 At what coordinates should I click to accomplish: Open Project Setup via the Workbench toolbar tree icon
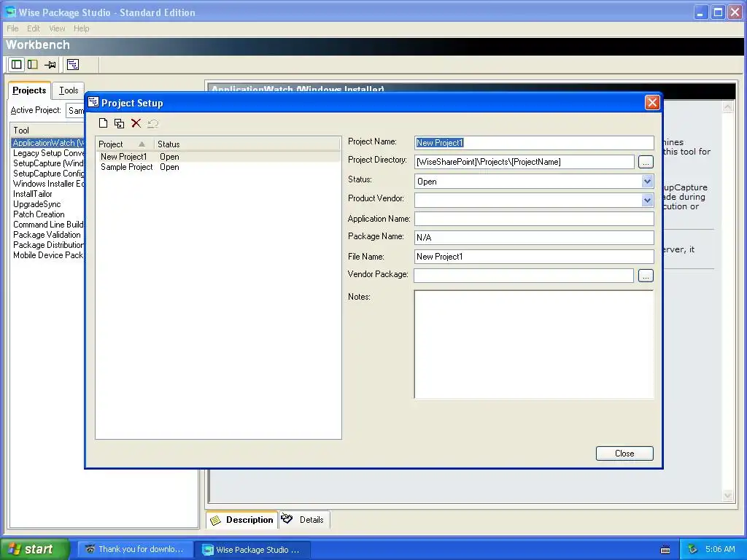(x=73, y=64)
